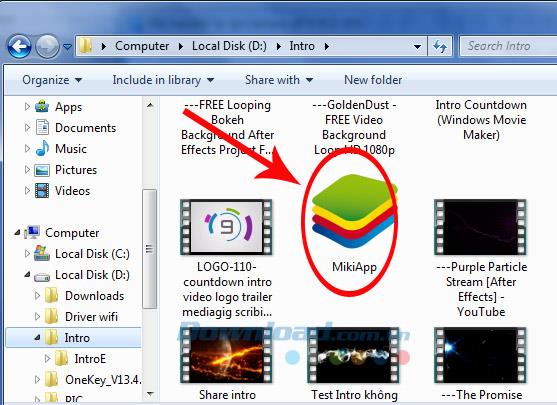
Task: Open the address bar history dropdown
Action: (x=418, y=46)
